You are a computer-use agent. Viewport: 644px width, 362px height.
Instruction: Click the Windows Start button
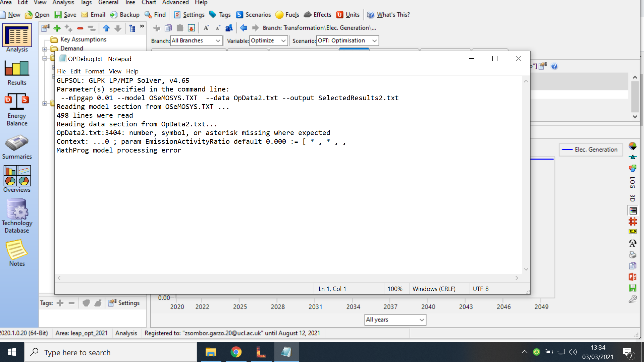point(12,352)
